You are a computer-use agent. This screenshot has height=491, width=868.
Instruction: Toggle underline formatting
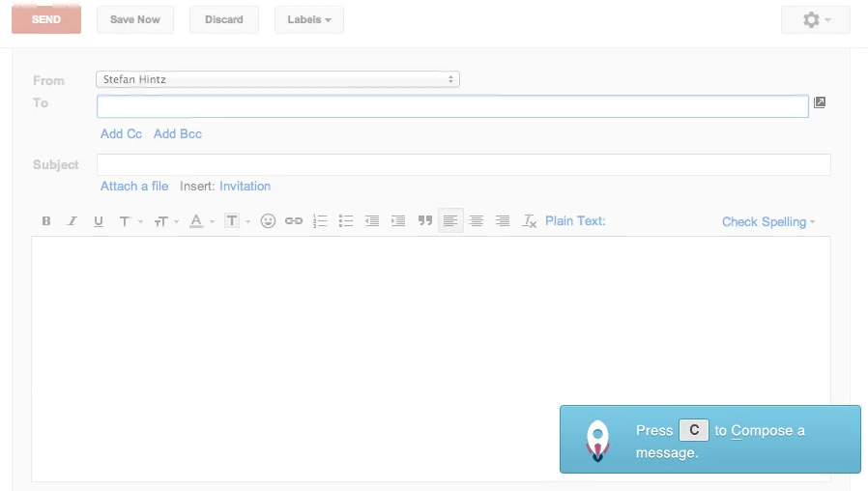click(x=99, y=221)
